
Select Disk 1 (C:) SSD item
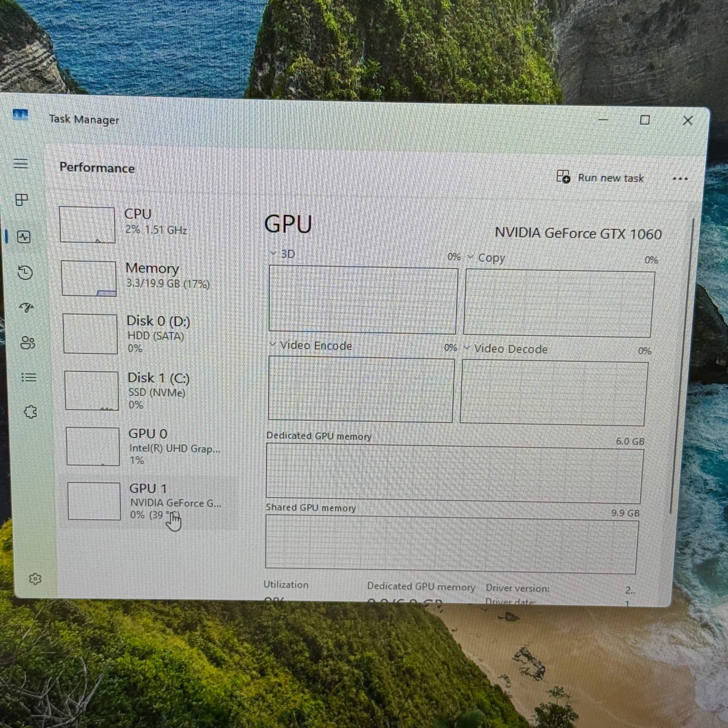tap(149, 390)
